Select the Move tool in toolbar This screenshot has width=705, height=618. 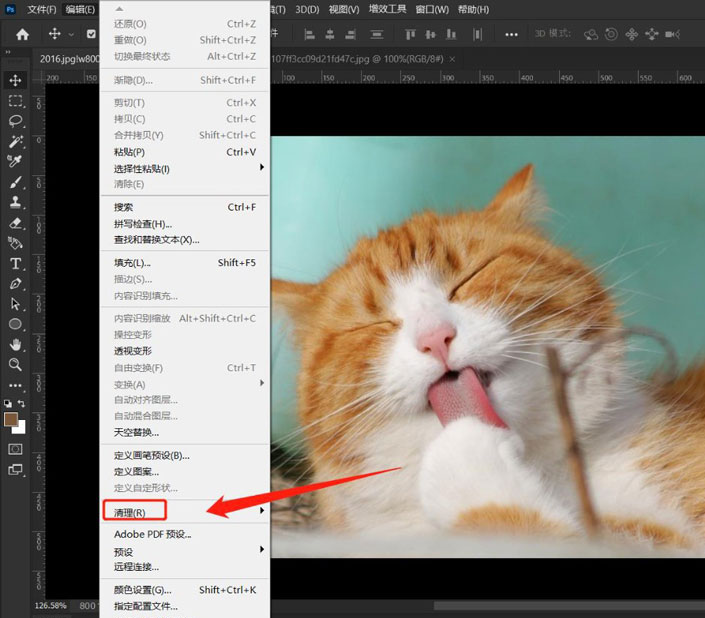point(16,80)
